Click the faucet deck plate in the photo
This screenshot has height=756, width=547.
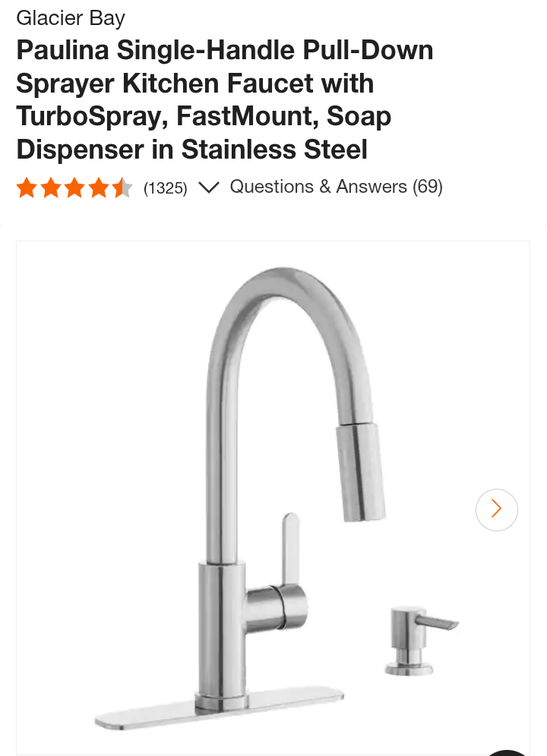pos(220,709)
